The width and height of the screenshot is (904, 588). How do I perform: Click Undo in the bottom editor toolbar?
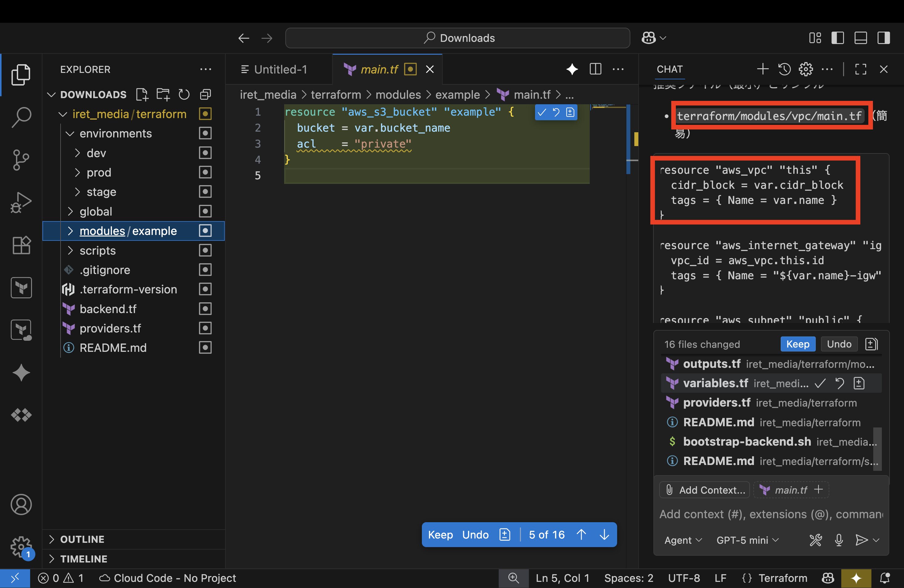coord(475,534)
